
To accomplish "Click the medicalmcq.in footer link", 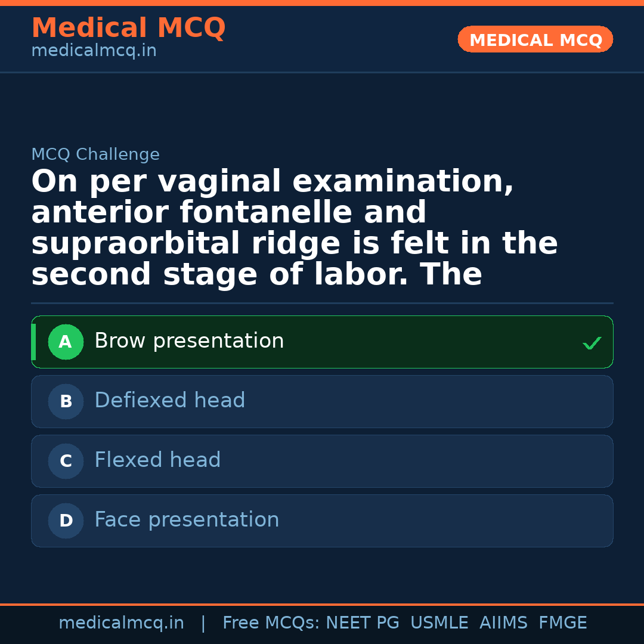I will click(x=121, y=623).
